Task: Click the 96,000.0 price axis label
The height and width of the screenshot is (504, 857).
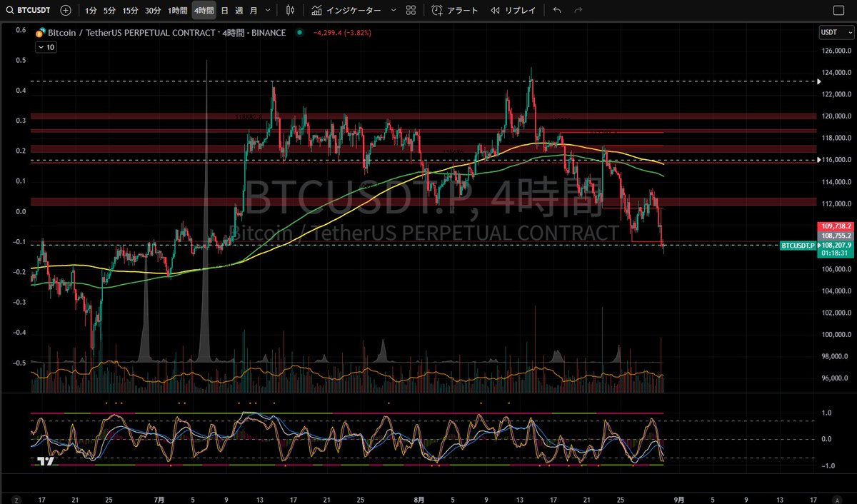Action: [x=834, y=378]
